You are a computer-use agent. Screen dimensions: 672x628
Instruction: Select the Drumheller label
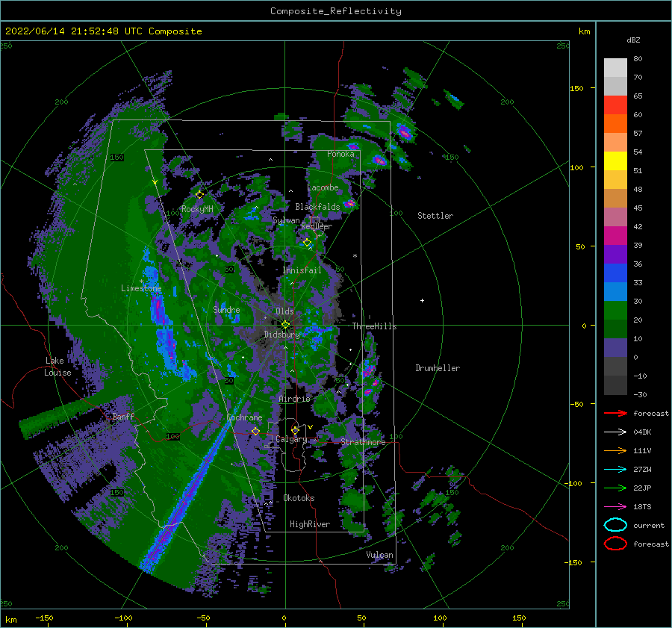pos(438,368)
